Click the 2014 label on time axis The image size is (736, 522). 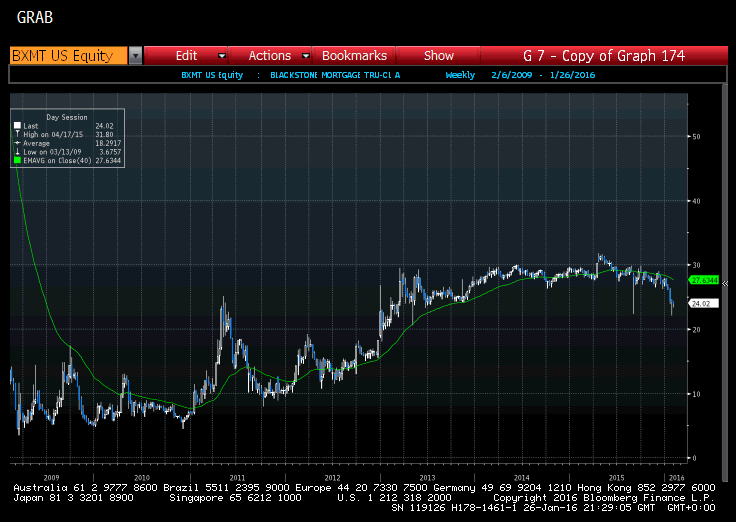click(521, 478)
